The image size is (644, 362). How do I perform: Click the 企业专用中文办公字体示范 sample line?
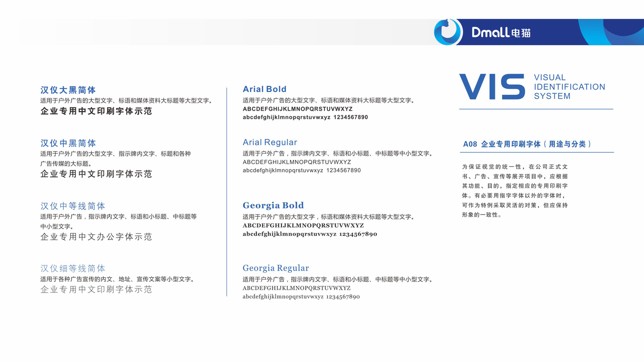(x=96, y=237)
